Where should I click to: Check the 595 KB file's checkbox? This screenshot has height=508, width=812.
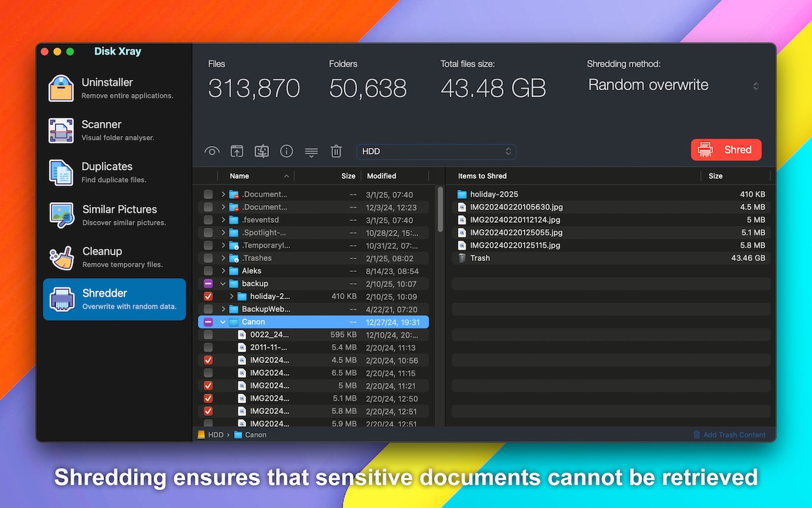point(208,335)
